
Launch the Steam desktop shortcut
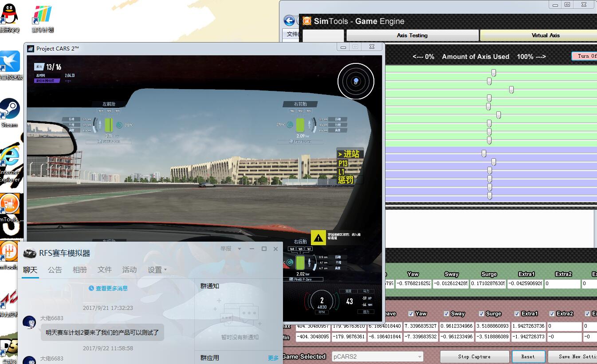pyautogui.click(x=9, y=113)
